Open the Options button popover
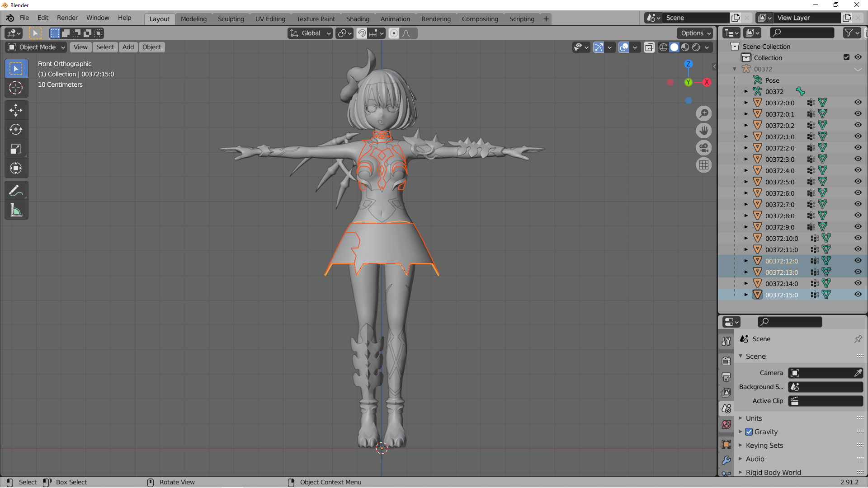868x488 pixels. click(x=695, y=33)
